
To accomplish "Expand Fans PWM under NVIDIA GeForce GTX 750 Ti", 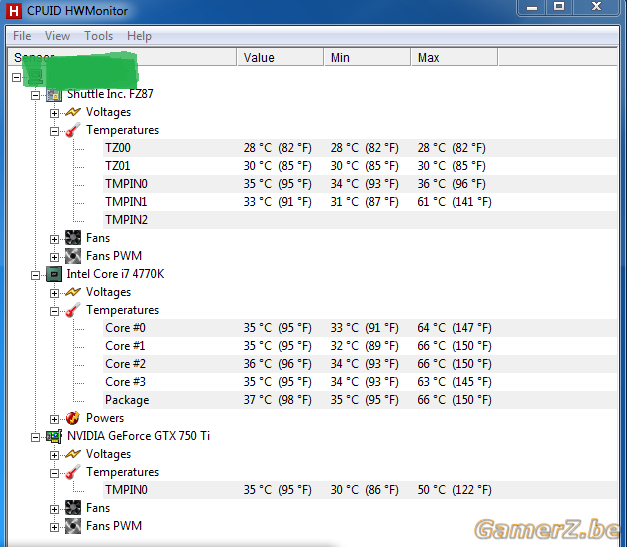I will click(x=54, y=527).
